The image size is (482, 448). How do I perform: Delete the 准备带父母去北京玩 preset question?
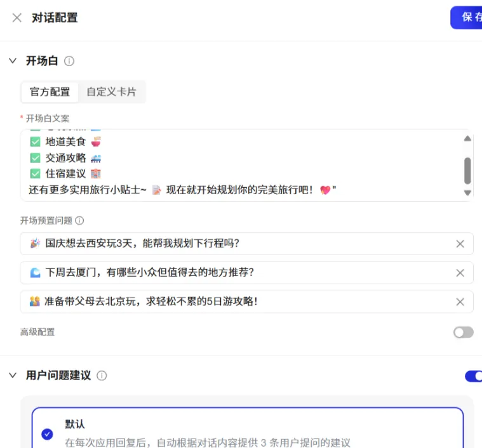460,302
